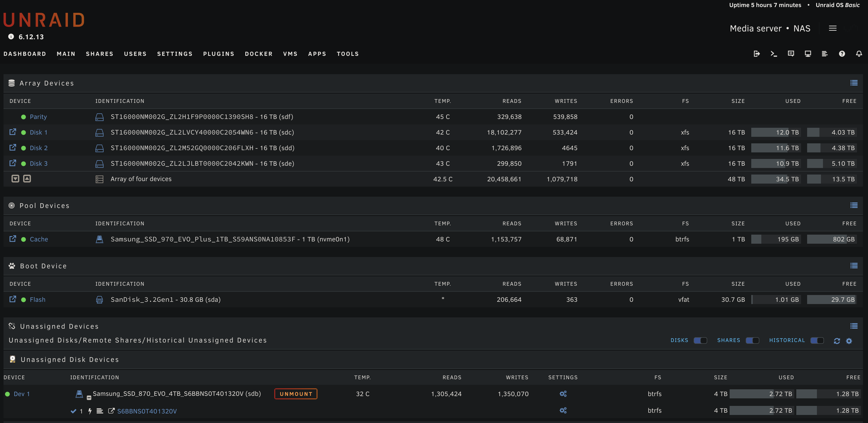Toggle the SHARES switch
868x423 pixels.
753,341
